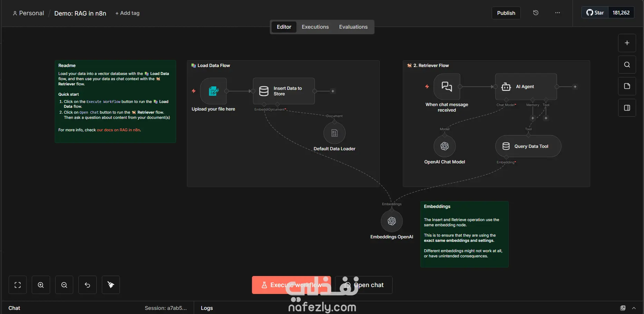Viewport: 644px width, 314px height.
Task: Select the When chat message received node
Action: point(447,87)
